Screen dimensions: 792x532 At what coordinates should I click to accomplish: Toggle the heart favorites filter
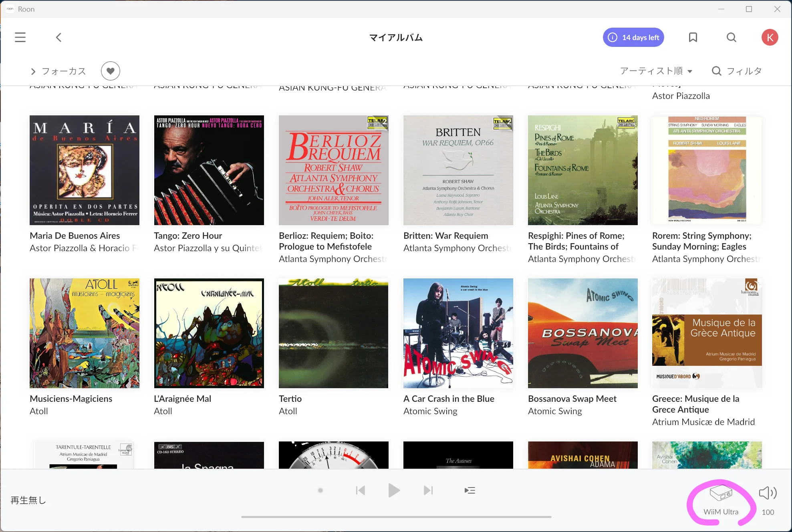pyautogui.click(x=110, y=71)
